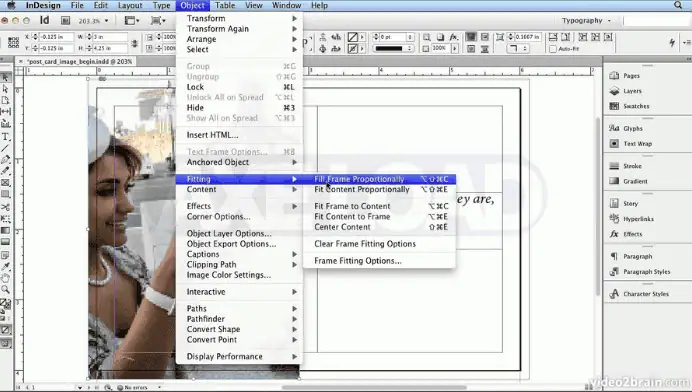Open the corner shape dropdown
The image size is (692, 392).
click(518, 49)
